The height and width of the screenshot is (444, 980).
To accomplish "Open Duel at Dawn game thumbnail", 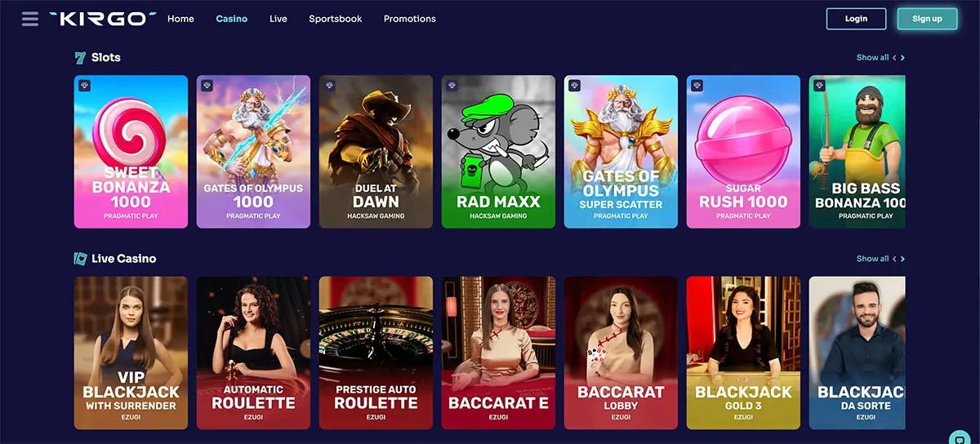I will (x=376, y=152).
